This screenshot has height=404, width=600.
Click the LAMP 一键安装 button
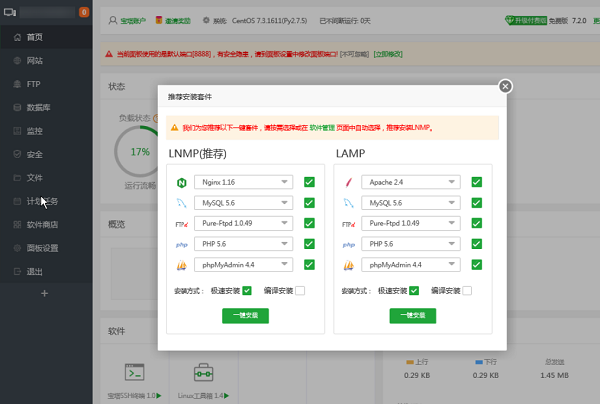pos(412,315)
